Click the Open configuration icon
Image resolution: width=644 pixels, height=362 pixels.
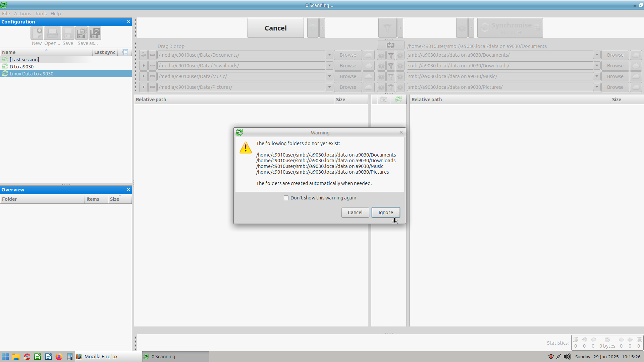[x=52, y=33]
